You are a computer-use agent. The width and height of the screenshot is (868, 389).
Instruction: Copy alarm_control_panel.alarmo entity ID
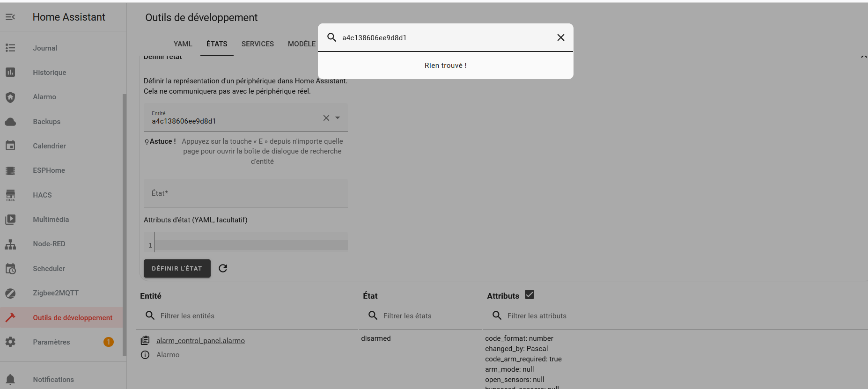(x=145, y=340)
